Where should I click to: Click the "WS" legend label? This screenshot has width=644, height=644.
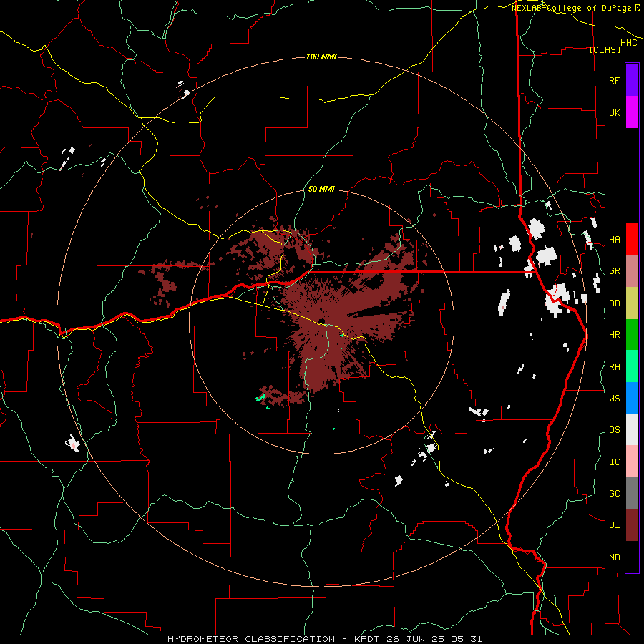coord(614,398)
